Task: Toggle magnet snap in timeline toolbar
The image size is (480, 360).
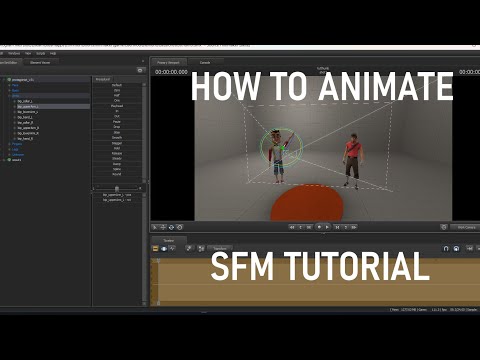Action: pos(446,249)
